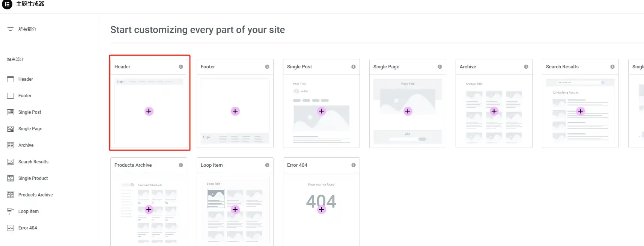Open 所有部分 (all parts) menu item
The width and height of the screenshot is (644, 246).
click(27, 29)
